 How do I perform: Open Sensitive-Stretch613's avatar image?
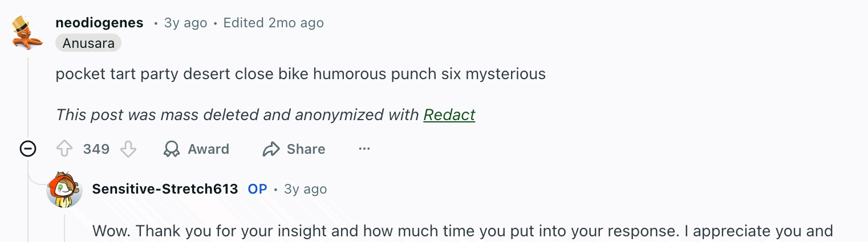point(64,190)
